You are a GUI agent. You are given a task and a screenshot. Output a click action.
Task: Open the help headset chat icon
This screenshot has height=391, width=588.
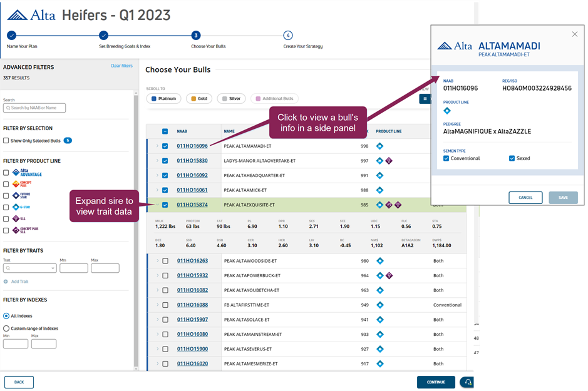(467, 382)
